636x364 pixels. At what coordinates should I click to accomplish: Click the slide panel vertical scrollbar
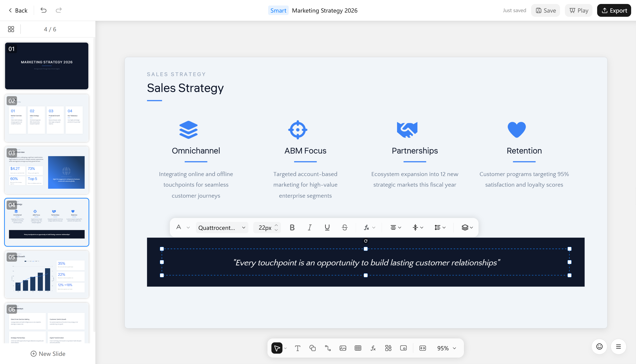tap(94, 185)
